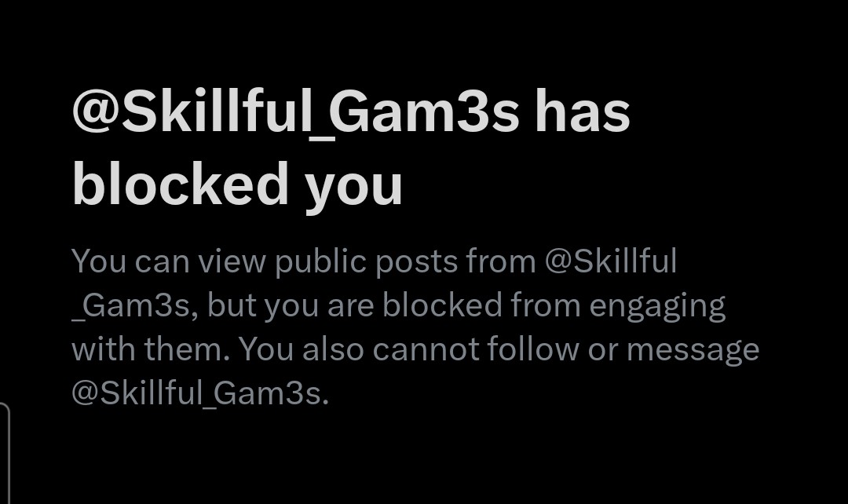Click the @Skillful_Gam3s handle in the heading
The width and height of the screenshot is (848, 504).
(295, 113)
